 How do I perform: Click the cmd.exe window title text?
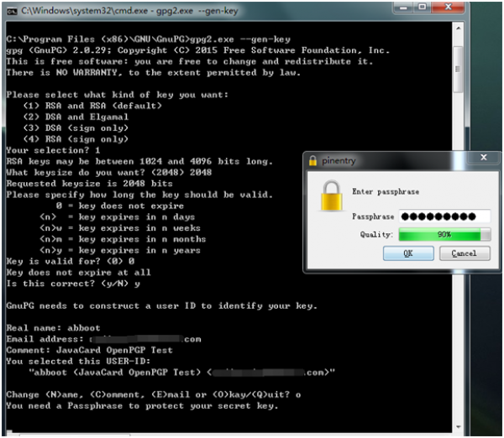[x=129, y=11]
